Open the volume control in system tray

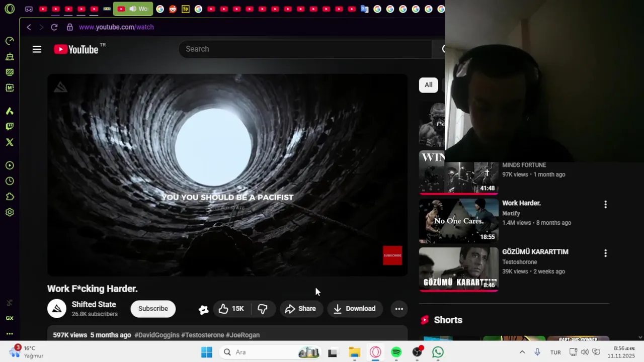(x=585, y=352)
